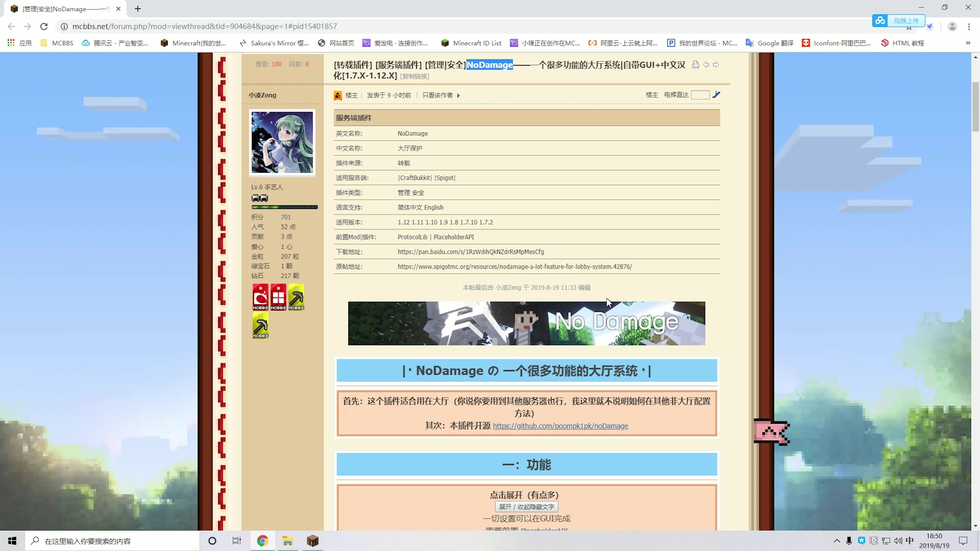Click the red apple MCBBS medal icon
Viewport: 980px width, 551px height.
(260, 297)
